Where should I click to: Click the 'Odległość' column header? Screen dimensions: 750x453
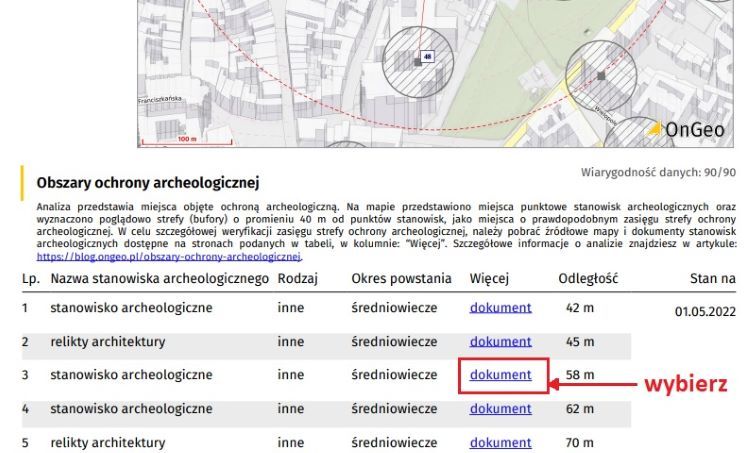588,279
